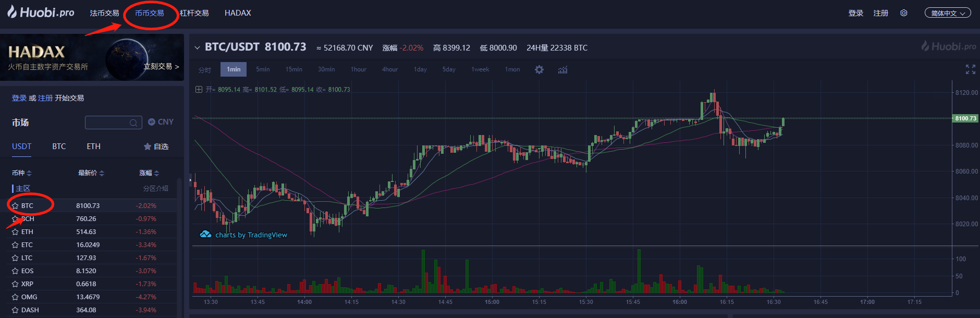Sort by 币种 column
The image size is (980, 318).
point(22,173)
